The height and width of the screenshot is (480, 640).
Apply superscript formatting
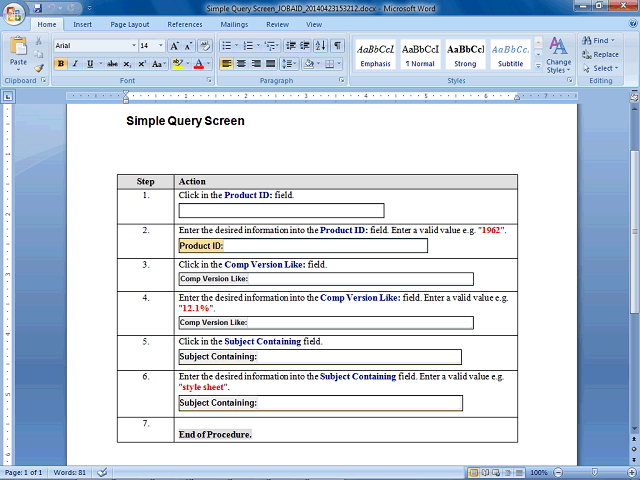click(x=142, y=64)
